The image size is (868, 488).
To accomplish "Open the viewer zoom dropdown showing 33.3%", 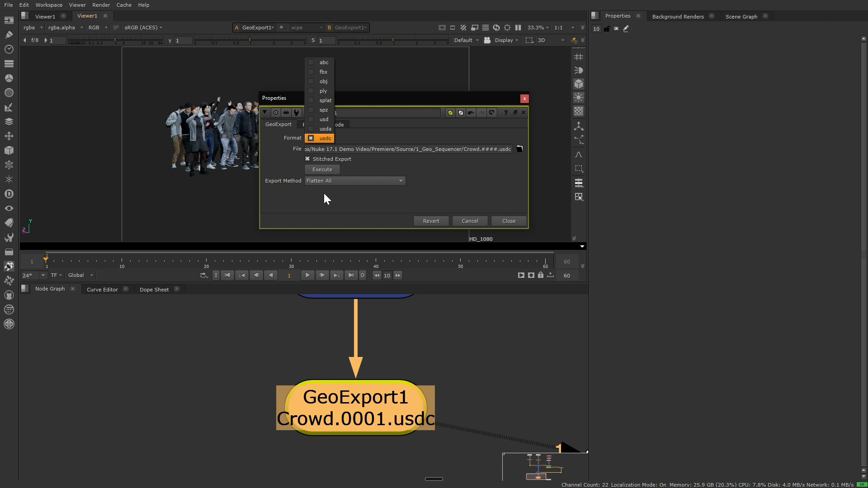I will 538,28.
